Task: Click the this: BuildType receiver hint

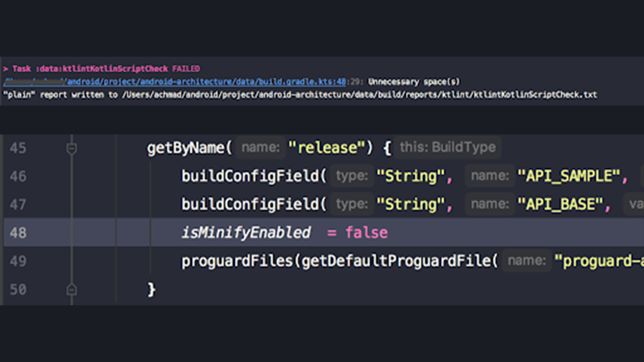Action: 447,147
